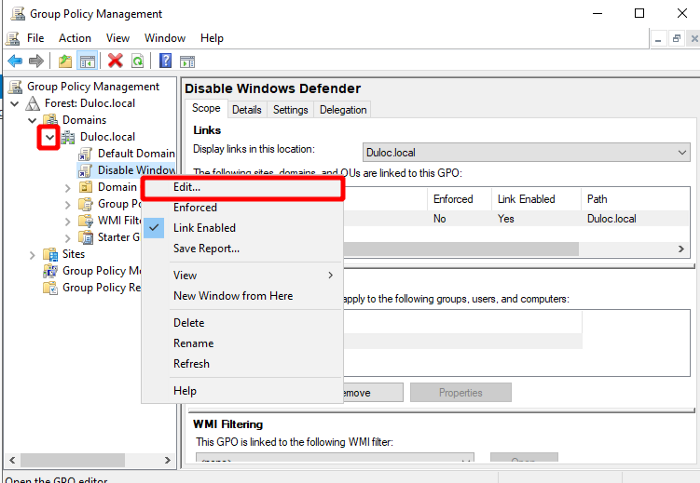Click the Domains folder icon
700x483 pixels.
tap(50, 120)
